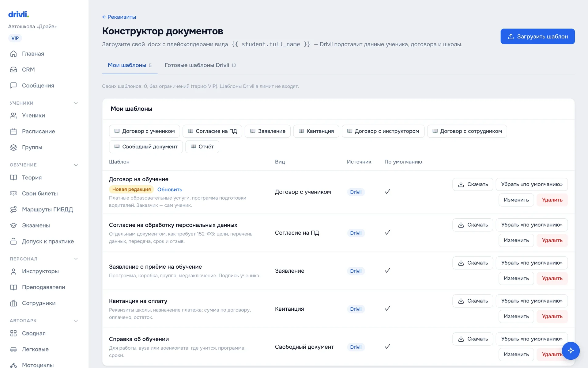588x368 pixels.
Task: Edit the Квитанция на оплату template
Action: pyautogui.click(x=516, y=316)
